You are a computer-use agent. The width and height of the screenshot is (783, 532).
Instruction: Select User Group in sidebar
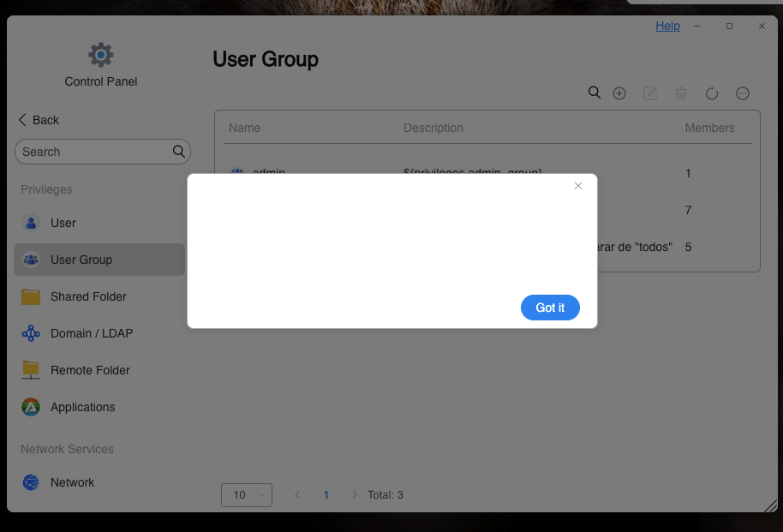pyautogui.click(x=99, y=260)
